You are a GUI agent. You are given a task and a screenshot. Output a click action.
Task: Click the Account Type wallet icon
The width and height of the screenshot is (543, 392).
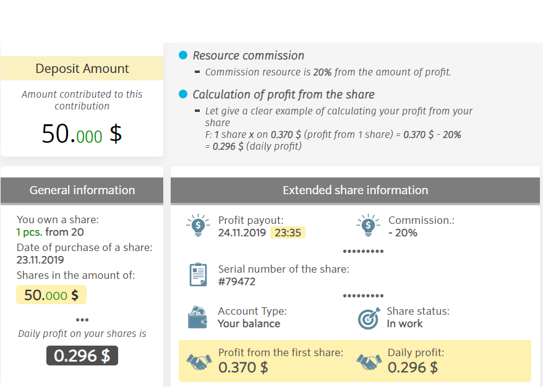pyautogui.click(x=198, y=317)
